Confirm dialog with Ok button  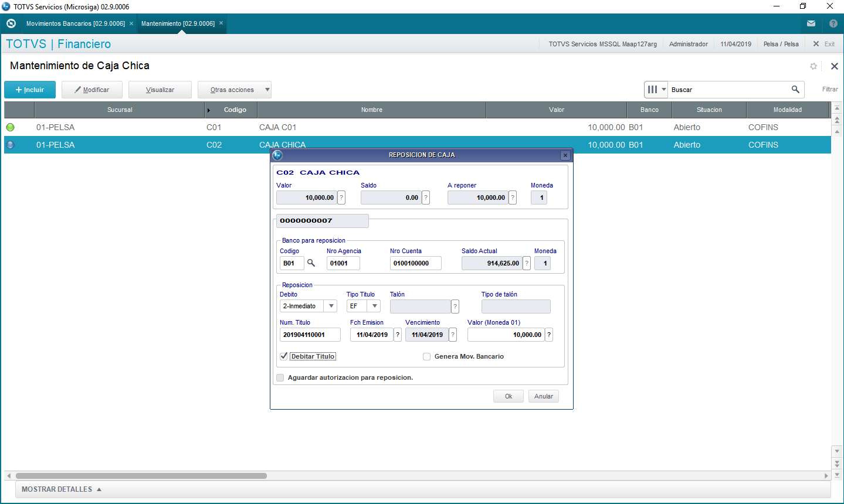(x=509, y=396)
